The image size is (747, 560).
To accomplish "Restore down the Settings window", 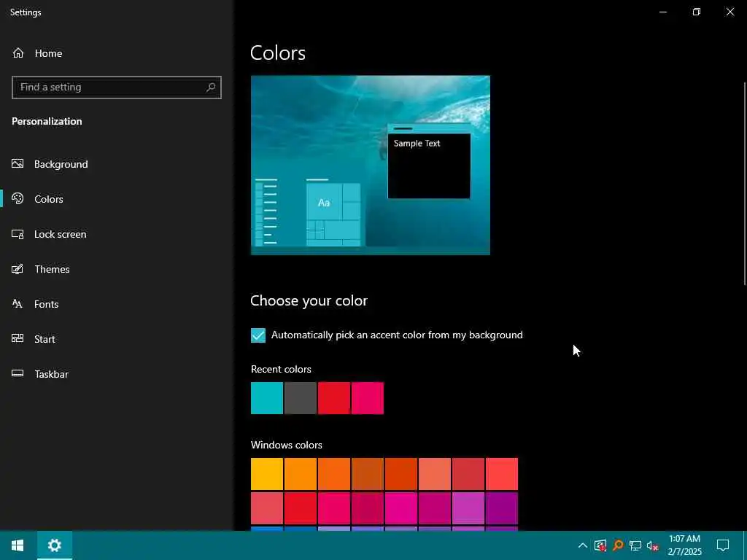I will click(x=697, y=12).
